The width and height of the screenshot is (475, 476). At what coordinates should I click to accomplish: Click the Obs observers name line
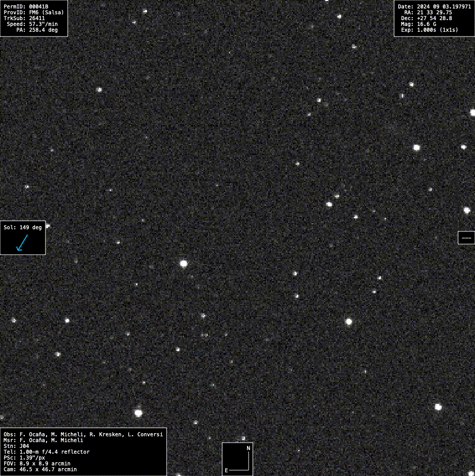point(83,434)
